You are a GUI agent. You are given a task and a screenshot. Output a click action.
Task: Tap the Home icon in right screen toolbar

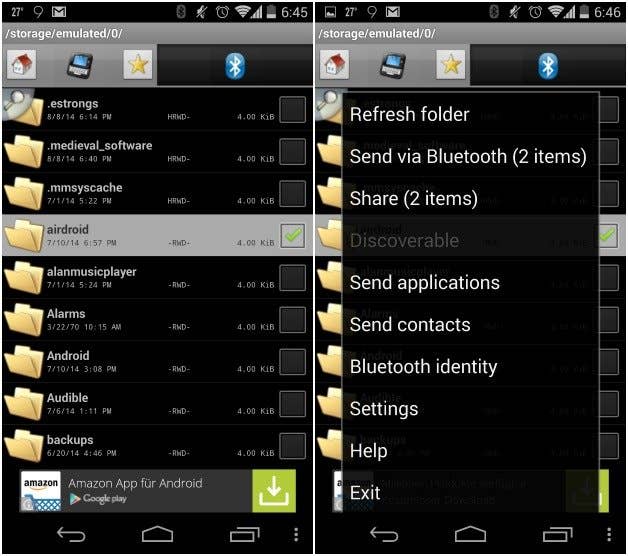(x=334, y=64)
